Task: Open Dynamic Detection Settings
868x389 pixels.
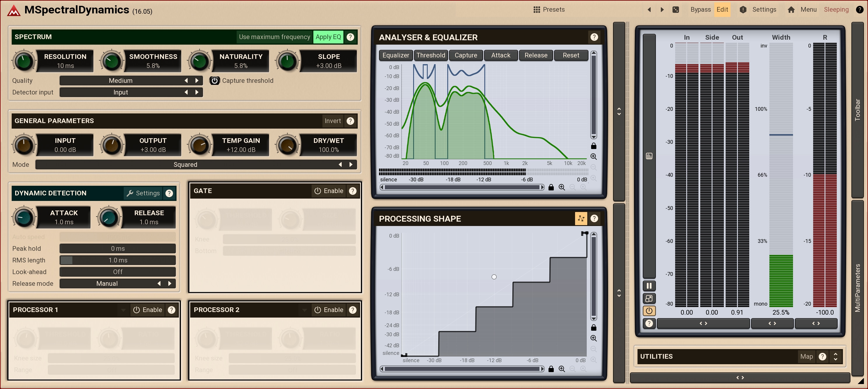Action: pos(143,193)
